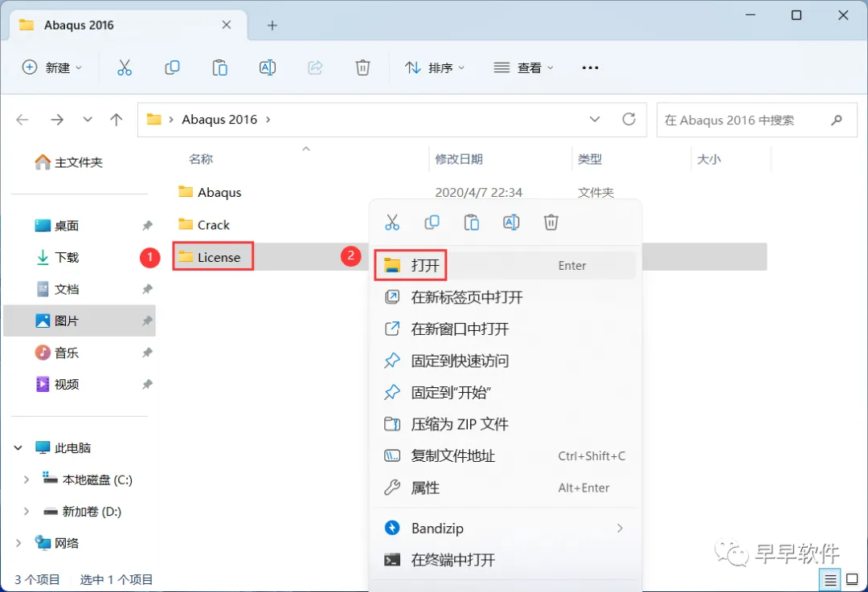The width and height of the screenshot is (868, 592).
Task: Unpin 桌面 with its pin icon
Action: (x=147, y=226)
